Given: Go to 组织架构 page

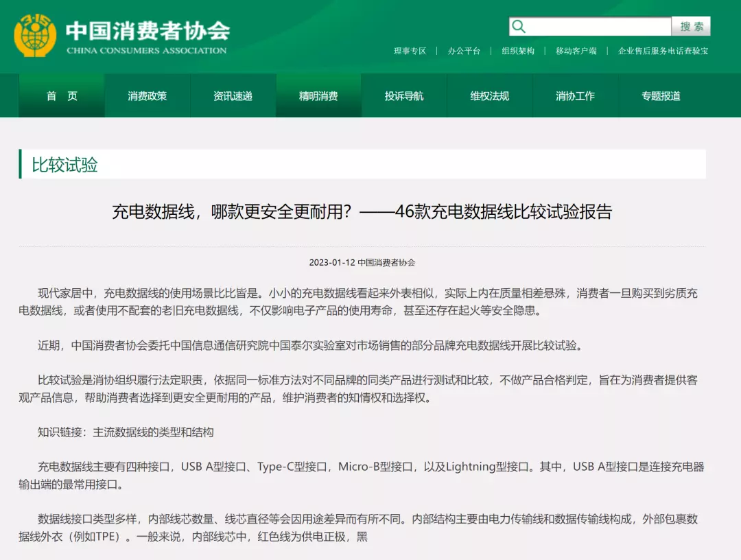Looking at the screenshot, I should point(517,51).
